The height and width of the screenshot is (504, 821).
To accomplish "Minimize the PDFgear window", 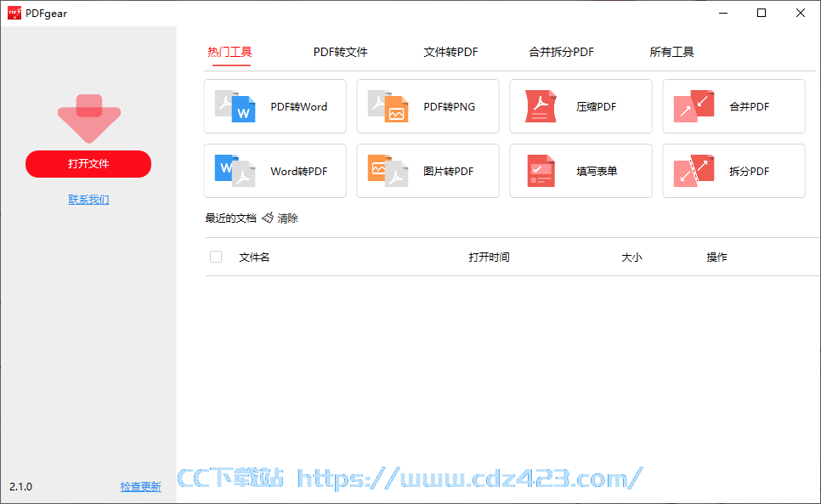I will (x=723, y=13).
